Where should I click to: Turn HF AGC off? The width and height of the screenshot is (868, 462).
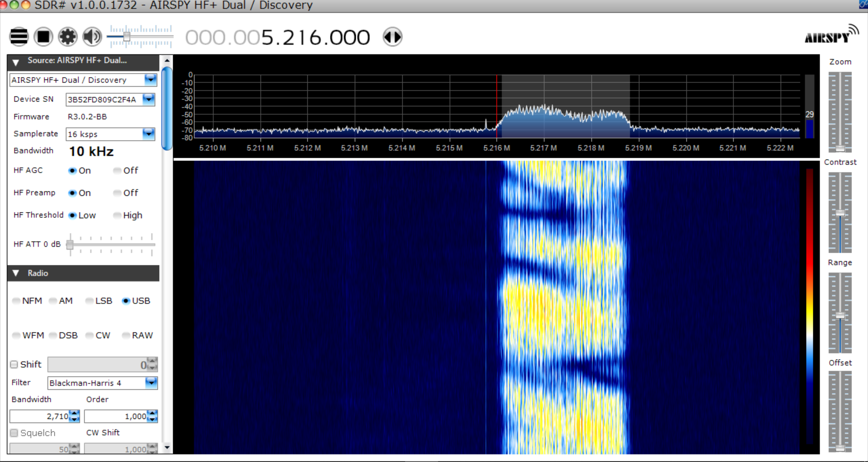pyautogui.click(x=118, y=170)
